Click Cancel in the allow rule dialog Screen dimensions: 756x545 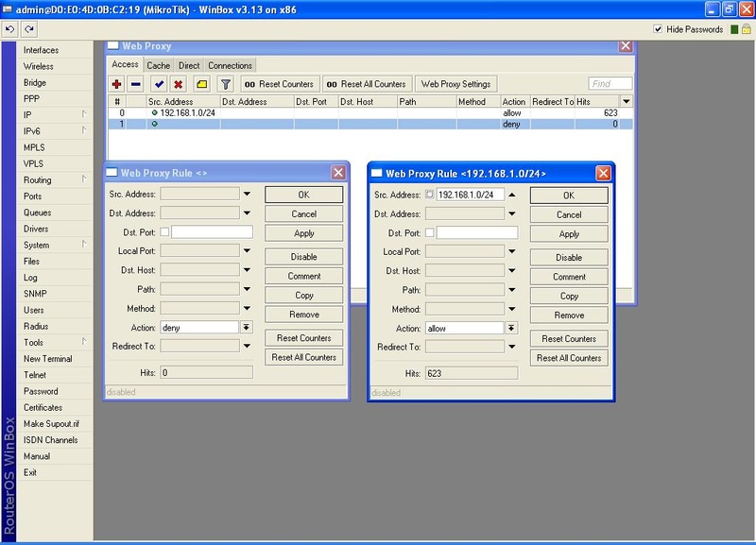(569, 215)
